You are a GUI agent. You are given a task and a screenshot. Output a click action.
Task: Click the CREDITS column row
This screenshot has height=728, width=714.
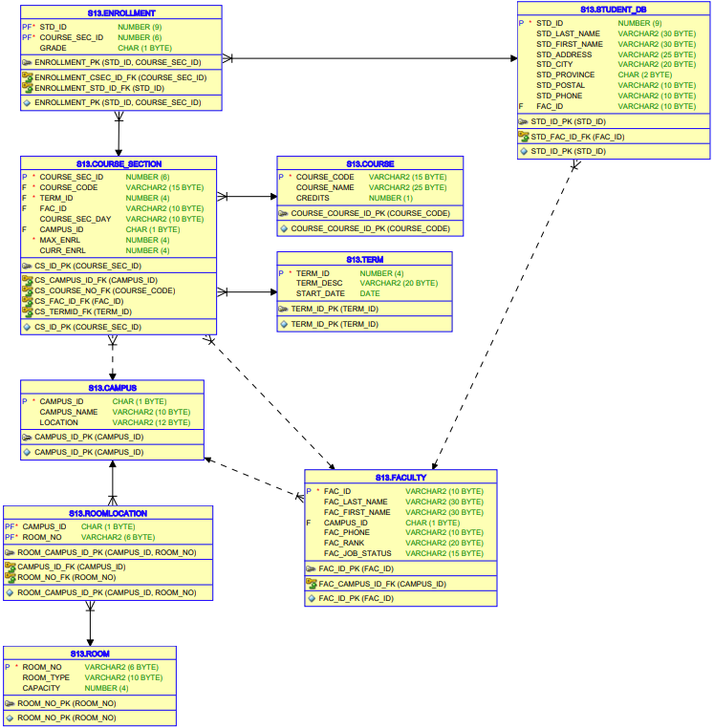click(x=370, y=199)
